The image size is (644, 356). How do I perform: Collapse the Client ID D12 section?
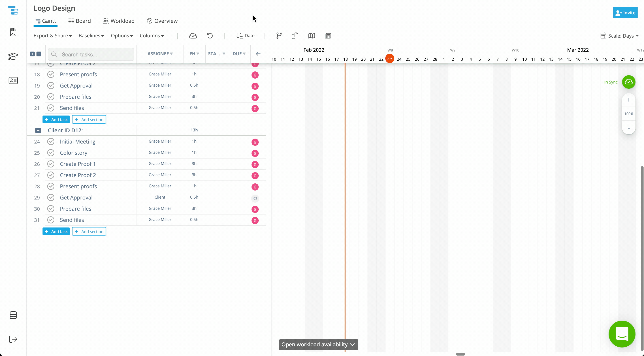point(38,130)
